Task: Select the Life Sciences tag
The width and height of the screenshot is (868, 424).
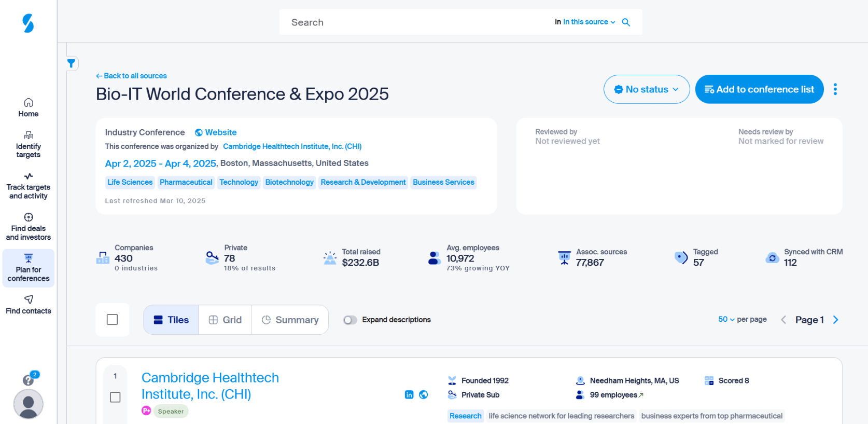Action: (x=130, y=182)
